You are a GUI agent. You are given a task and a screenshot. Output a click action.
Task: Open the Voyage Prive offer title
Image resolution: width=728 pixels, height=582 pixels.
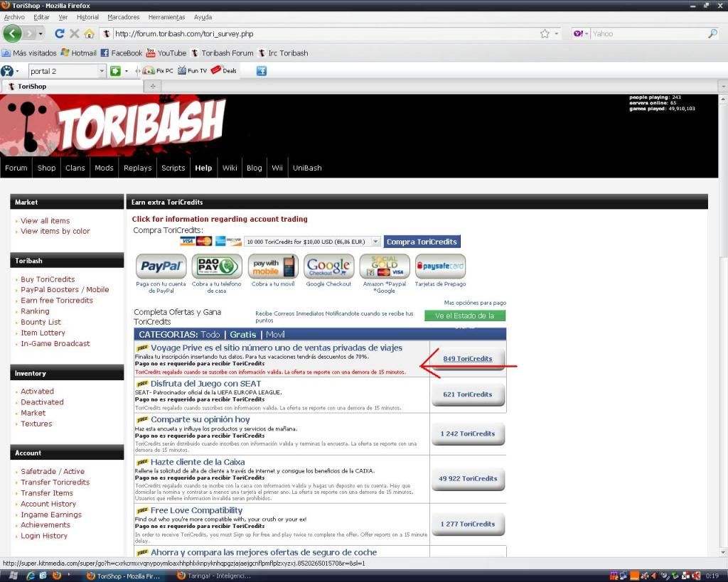[277, 347]
